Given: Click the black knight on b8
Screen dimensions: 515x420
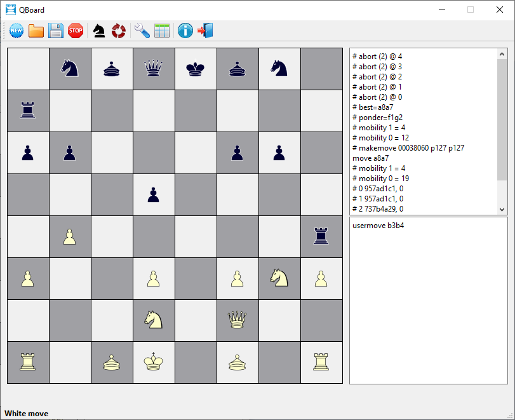Looking at the screenshot, I should pyautogui.click(x=70, y=69).
